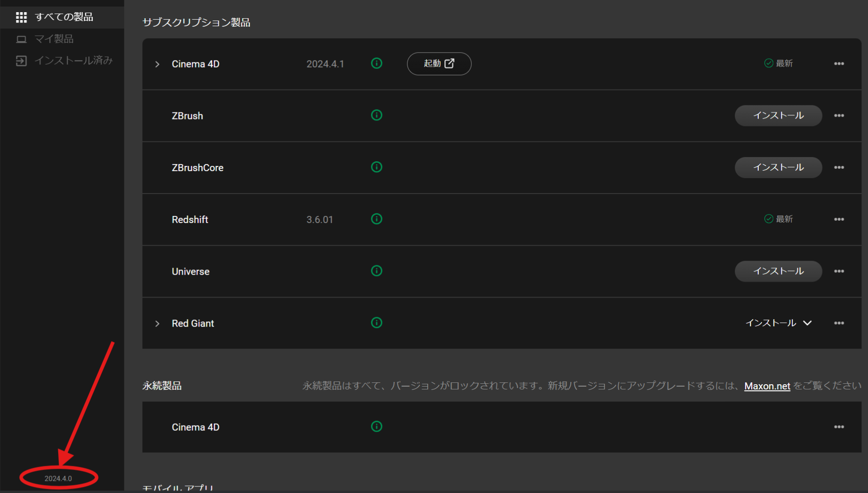Click the 永続製品 heading
Screen dimensions: 868x493
pyautogui.click(x=162, y=386)
